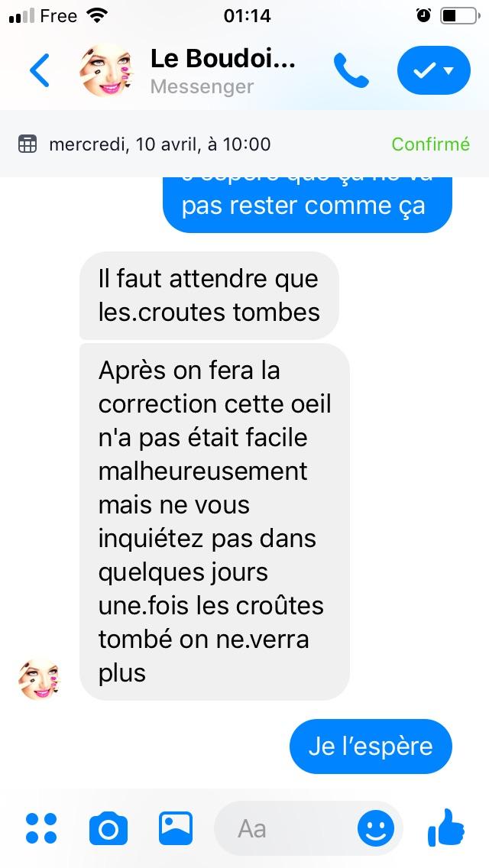Tap the alarm clock icon in status bar
Viewport: 489px width, 868px height.
(x=423, y=15)
